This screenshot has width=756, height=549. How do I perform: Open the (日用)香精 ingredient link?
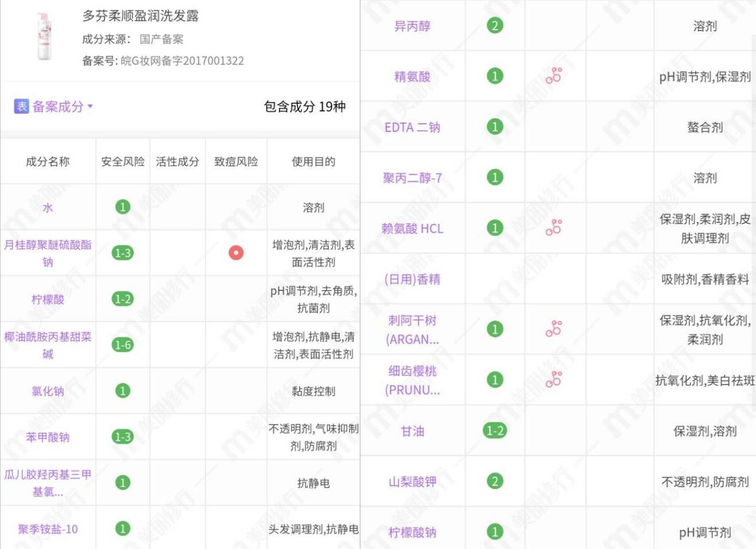point(412,279)
